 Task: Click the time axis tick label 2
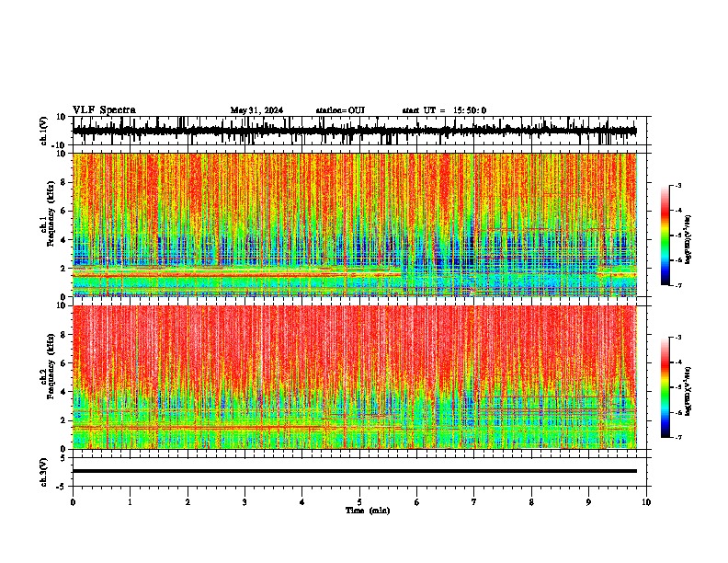coord(188,501)
